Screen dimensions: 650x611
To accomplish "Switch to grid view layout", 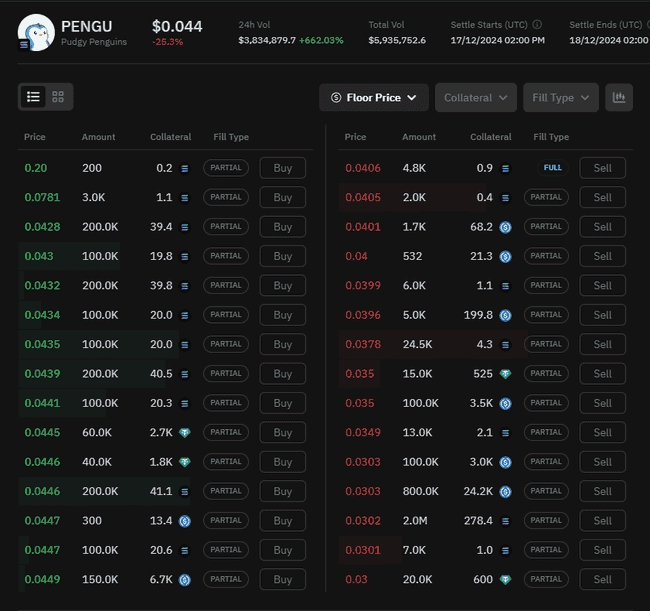I will point(58,97).
